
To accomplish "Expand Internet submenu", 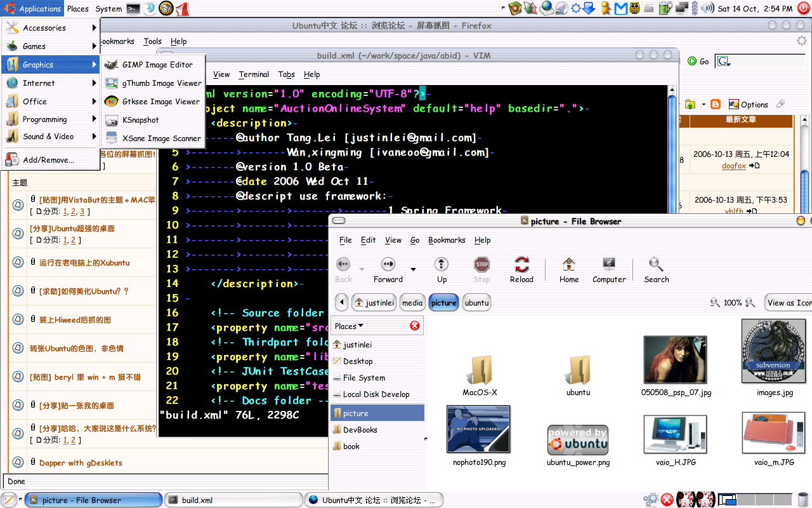I will [50, 83].
